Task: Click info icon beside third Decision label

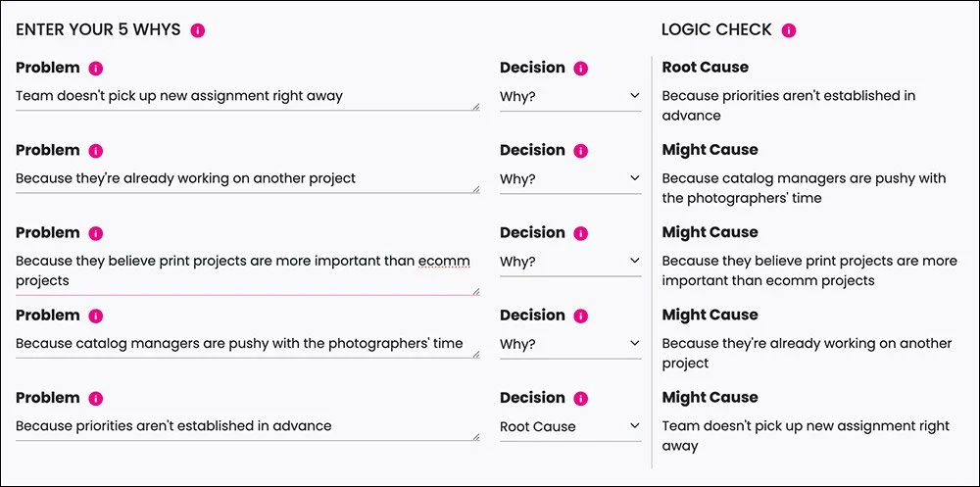Action: click(x=581, y=233)
